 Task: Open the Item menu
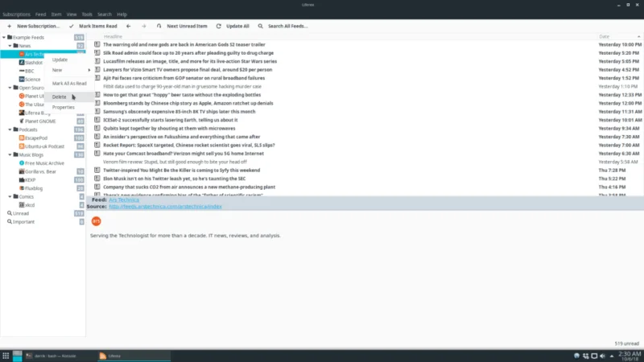coord(56,14)
